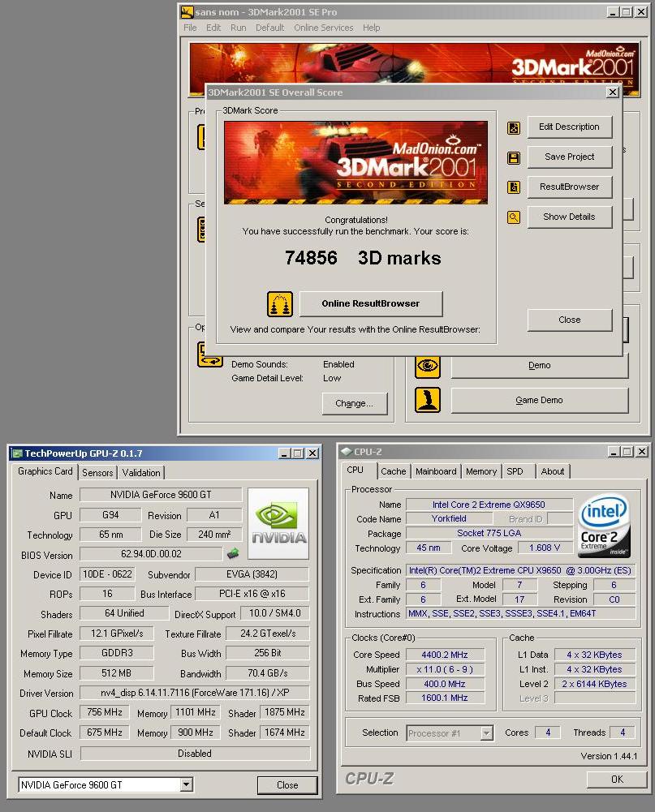Screen dimensions: 655x812
Task: Click the CPU-Z title bar icon
Action: coord(346,452)
